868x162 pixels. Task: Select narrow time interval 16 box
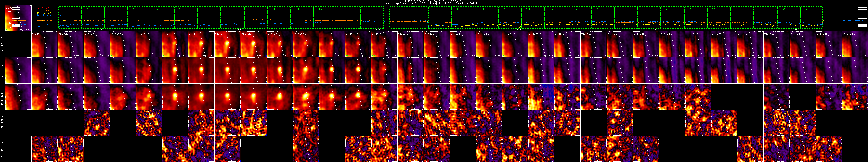[x=420, y=18]
